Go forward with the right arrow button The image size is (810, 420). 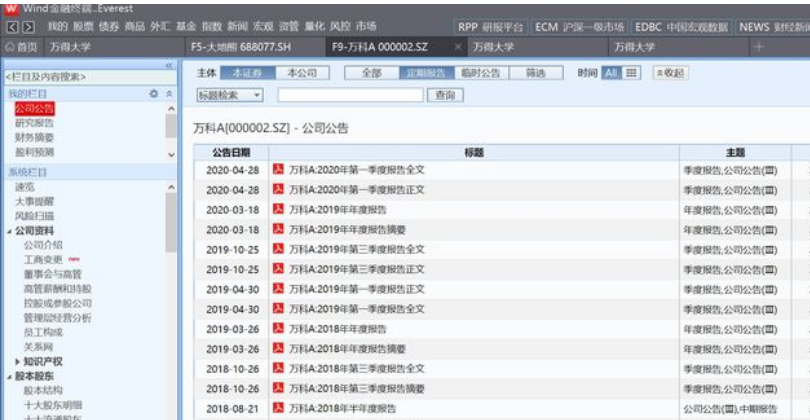tap(29, 27)
